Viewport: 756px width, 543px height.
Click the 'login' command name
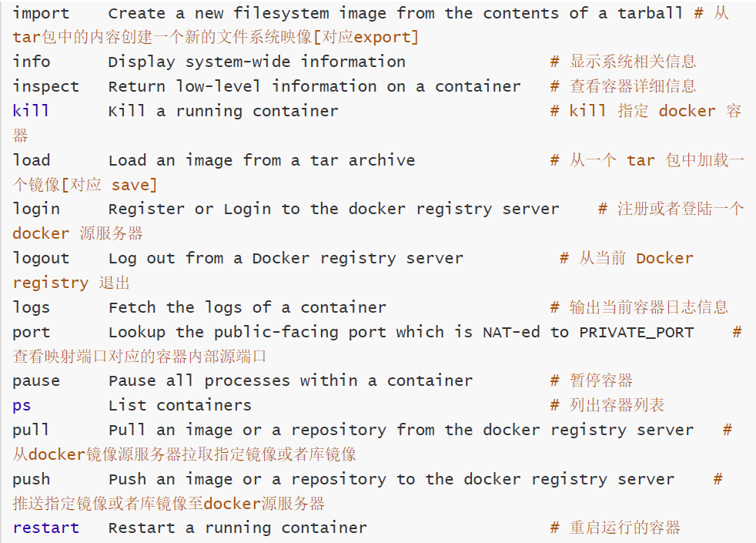coord(36,209)
